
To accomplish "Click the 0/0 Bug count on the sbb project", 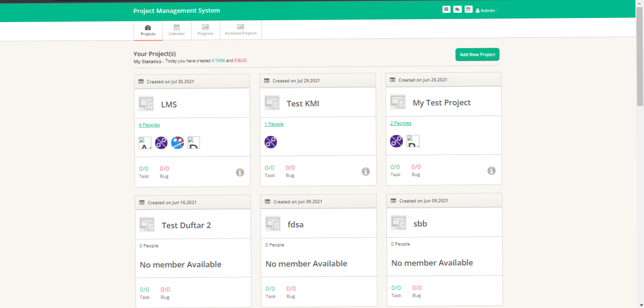I will [x=417, y=287].
